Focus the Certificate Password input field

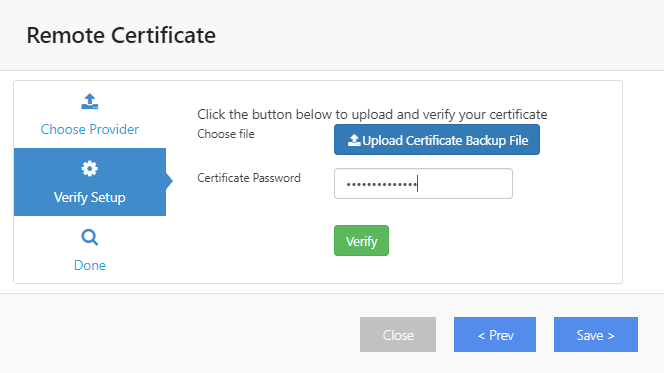tap(423, 184)
